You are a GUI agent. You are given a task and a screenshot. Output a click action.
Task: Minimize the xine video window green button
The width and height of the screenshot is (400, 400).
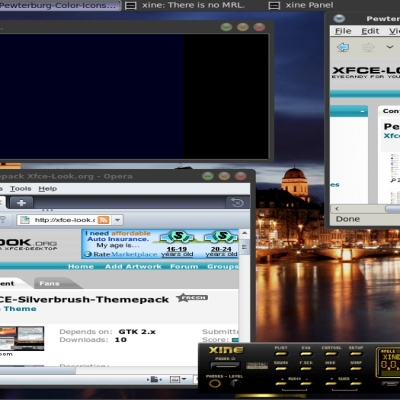click(226, 27)
